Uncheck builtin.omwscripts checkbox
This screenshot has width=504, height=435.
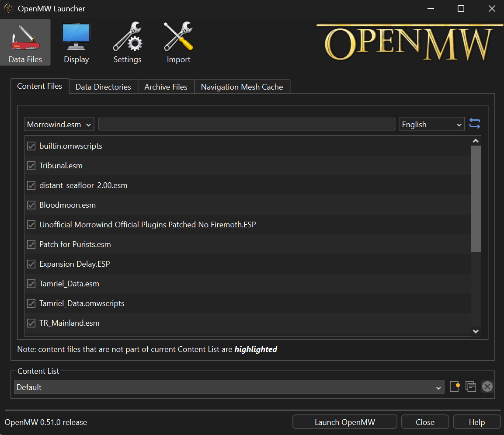point(31,146)
